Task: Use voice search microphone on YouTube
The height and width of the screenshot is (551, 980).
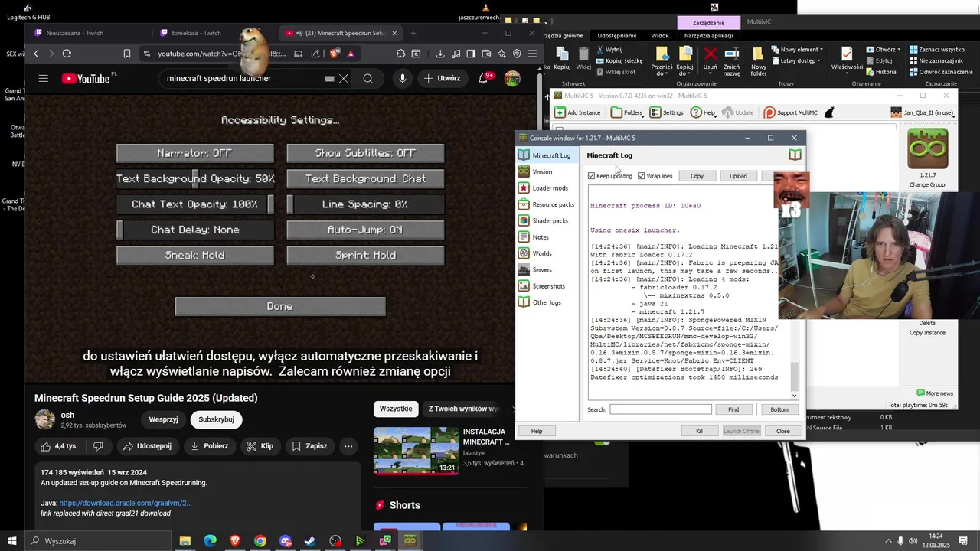Action: tap(403, 78)
